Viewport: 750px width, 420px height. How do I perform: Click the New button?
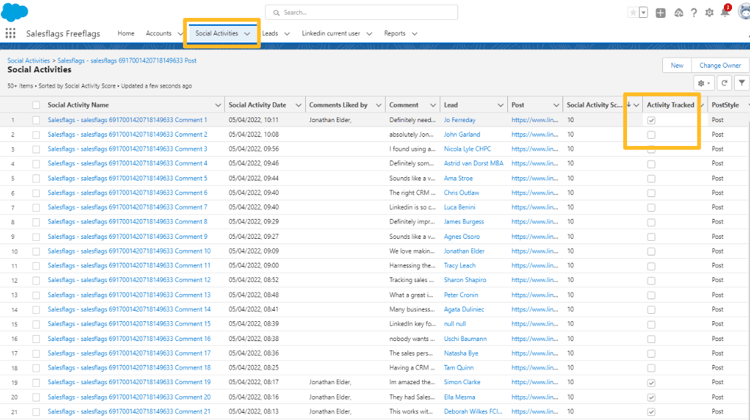tap(677, 66)
